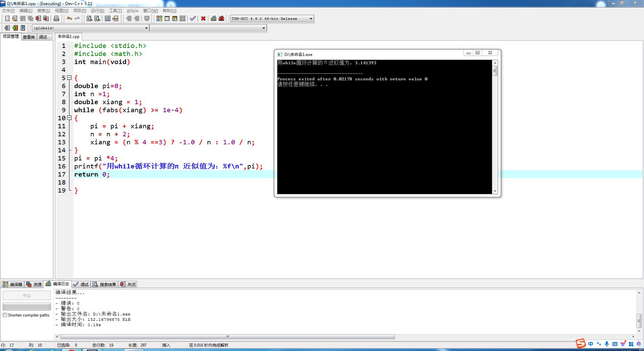Click the Run window toolbar icon
This screenshot has height=351, width=644.
pyautogui.click(x=167, y=18)
